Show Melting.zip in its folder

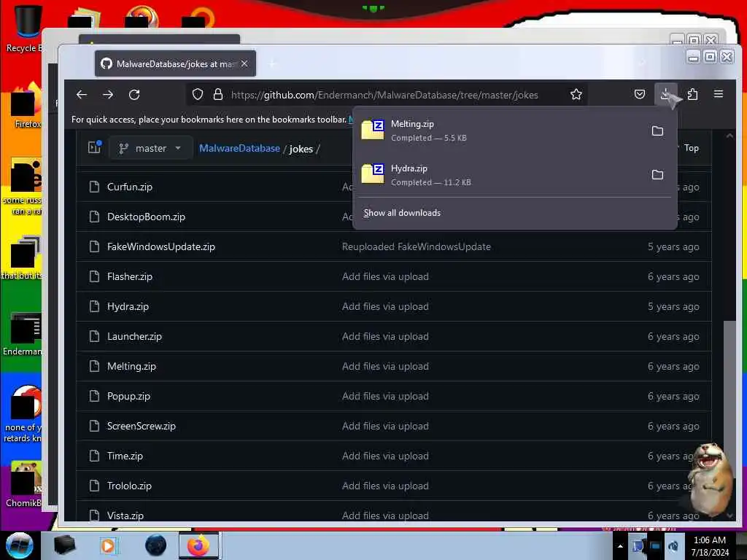(x=657, y=131)
